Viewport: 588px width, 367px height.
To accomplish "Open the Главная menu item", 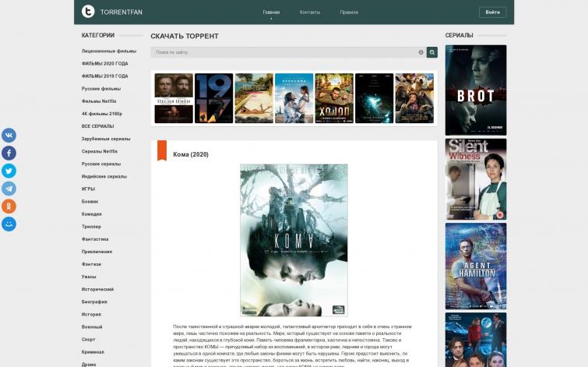I will coord(271,12).
